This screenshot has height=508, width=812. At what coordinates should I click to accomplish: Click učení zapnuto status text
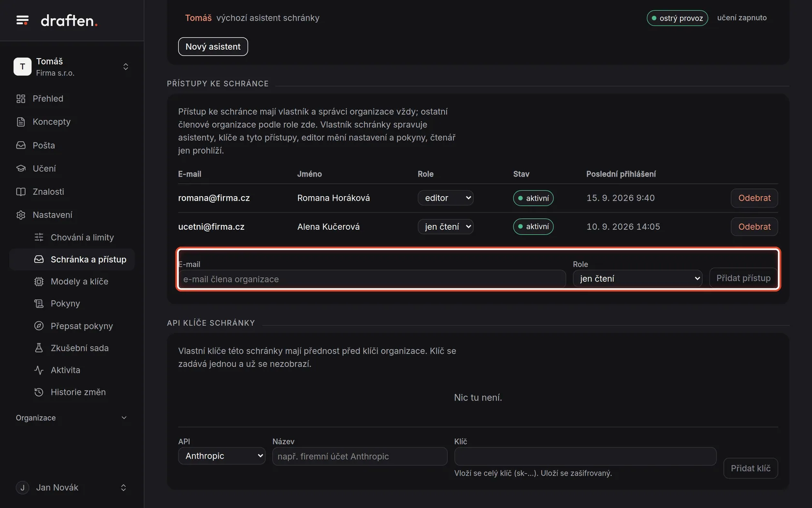[x=741, y=17]
